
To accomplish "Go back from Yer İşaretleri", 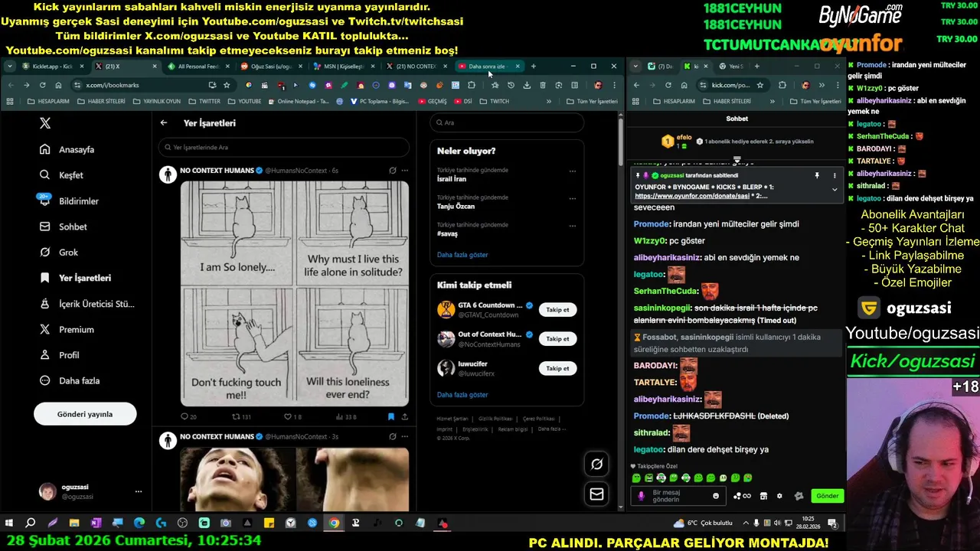I will 164,122.
